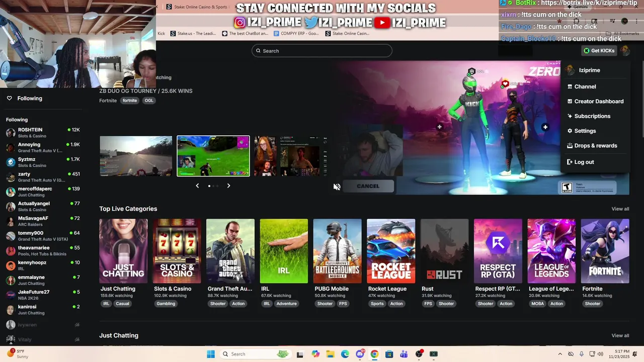The height and width of the screenshot is (362, 644).
Task: Click the Iziprime avatar in dropdown
Action: pos(571,70)
